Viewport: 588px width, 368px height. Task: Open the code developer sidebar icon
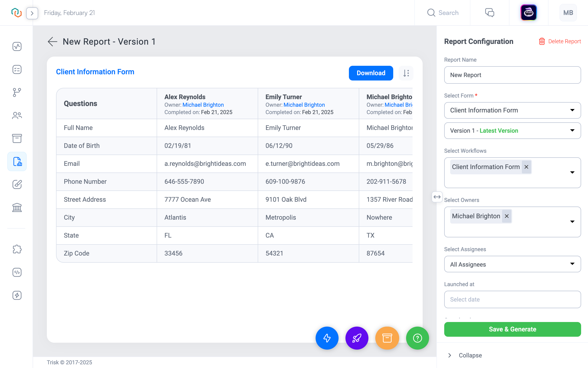coord(17,272)
